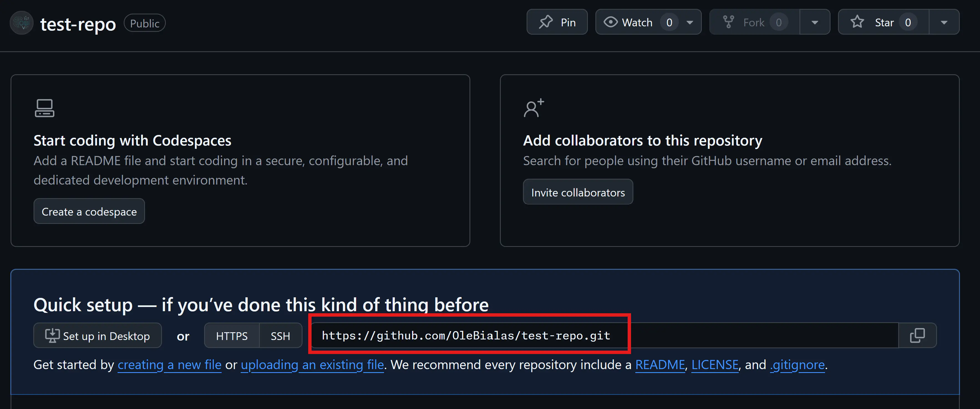
Task: Click Create a codespace button
Action: (x=89, y=211)
